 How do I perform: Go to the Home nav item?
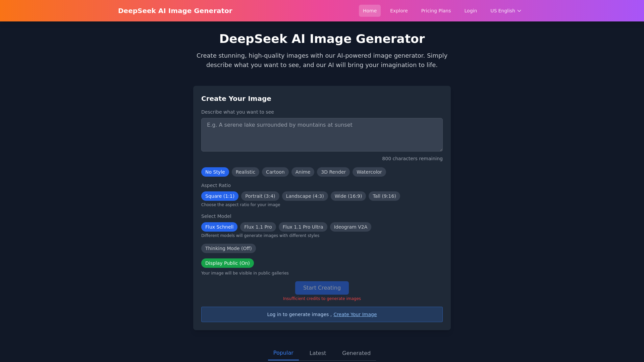click(370, 11)
